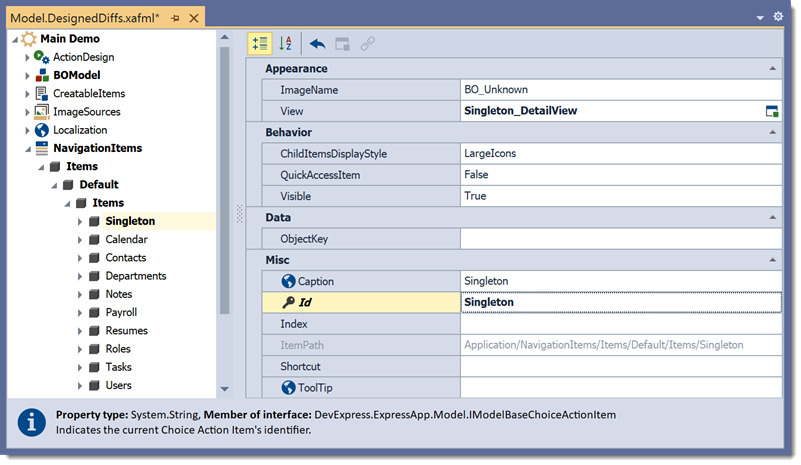
Task: Click the cube icon next to Default
Action: tap(68, 184)
